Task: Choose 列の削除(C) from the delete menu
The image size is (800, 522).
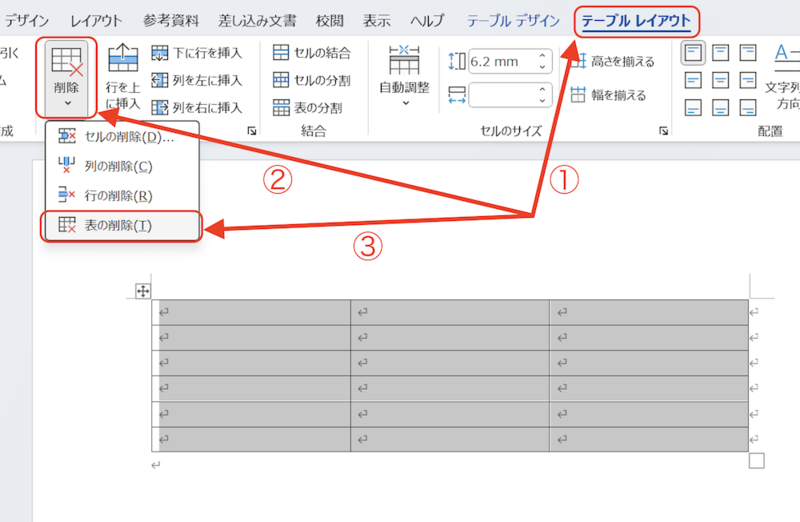Action: [x=122, y=166]
